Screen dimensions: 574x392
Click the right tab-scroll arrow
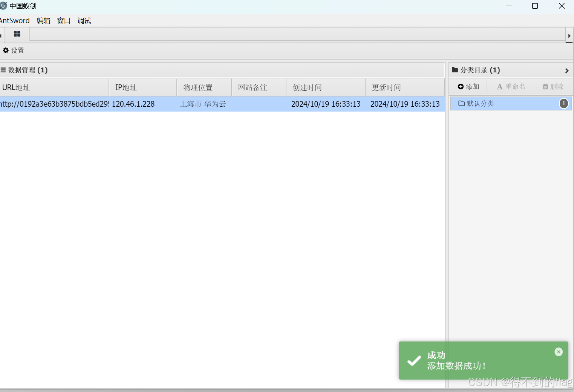(x=569, y=36)
